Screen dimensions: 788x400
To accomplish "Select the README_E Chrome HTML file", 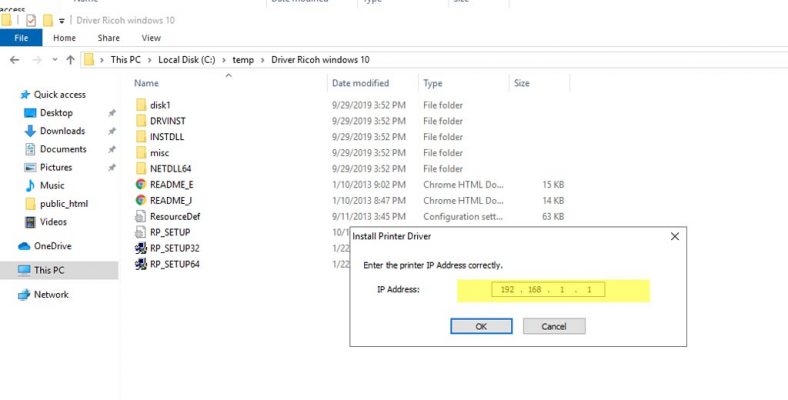I will [171, 184].
